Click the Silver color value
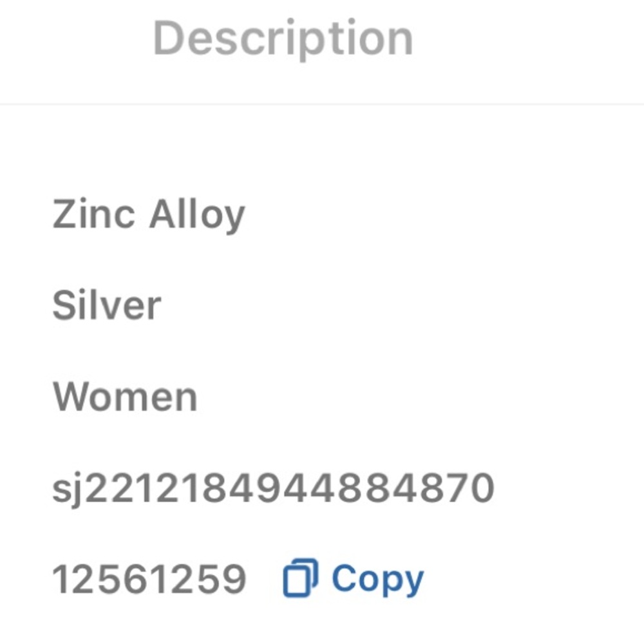Viewport: 644px width, 644px height. [106, 306]
